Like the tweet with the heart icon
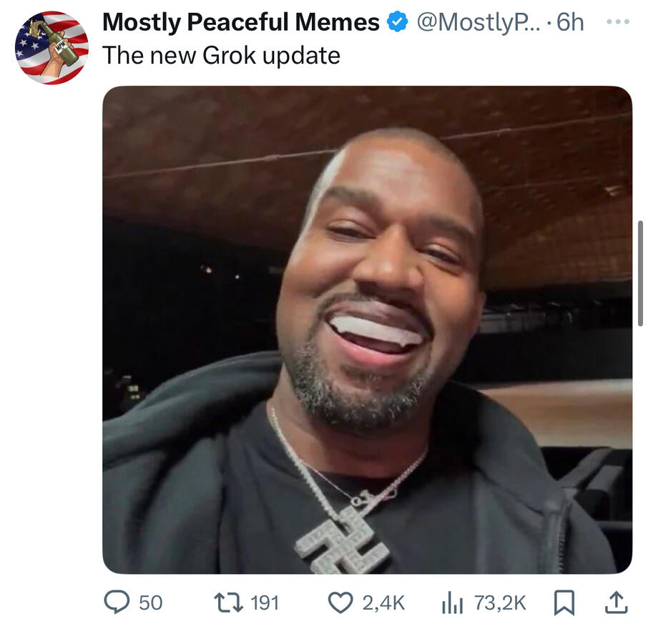The width and height of the screenshot is (648, 644). pos(340,603)
